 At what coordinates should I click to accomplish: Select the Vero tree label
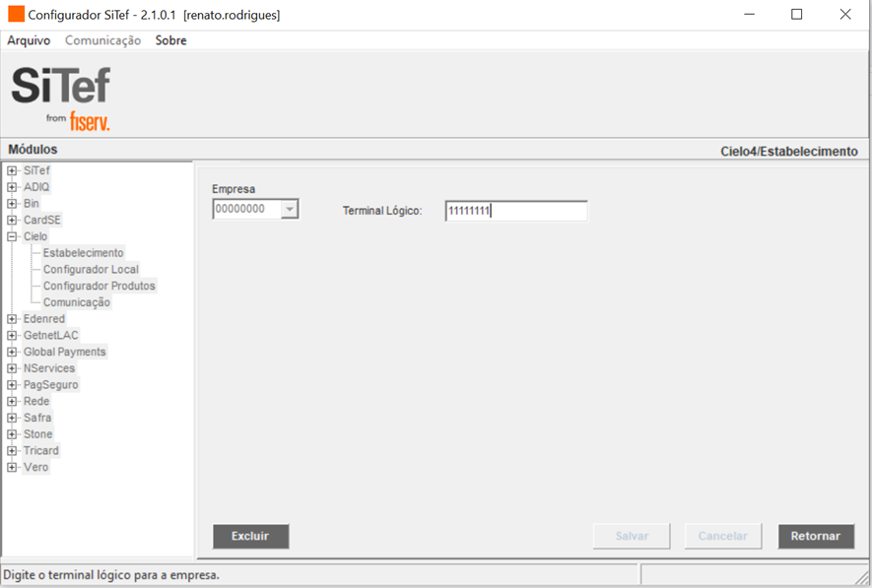pyautogui.click(x=35, y=468)
